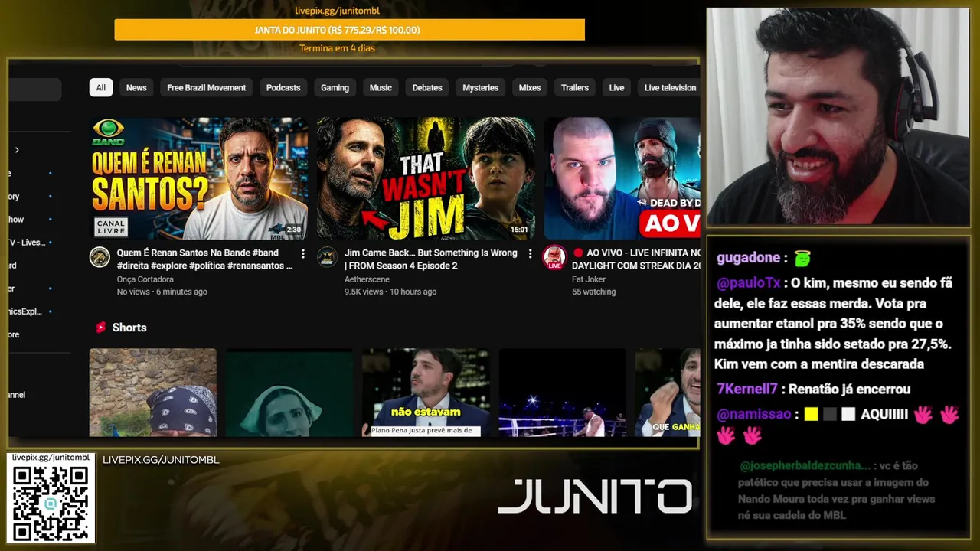Click 7Kernell7 username in chat
This screenshot has width=980, height=551.
[747, 389]
